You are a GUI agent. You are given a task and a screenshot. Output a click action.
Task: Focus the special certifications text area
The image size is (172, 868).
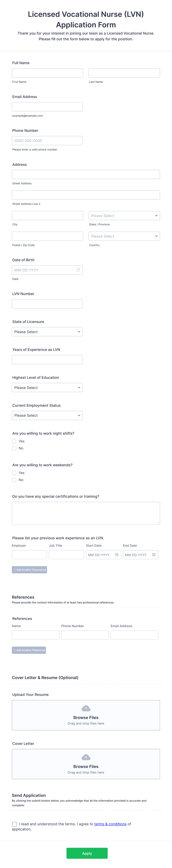[86, 513]
